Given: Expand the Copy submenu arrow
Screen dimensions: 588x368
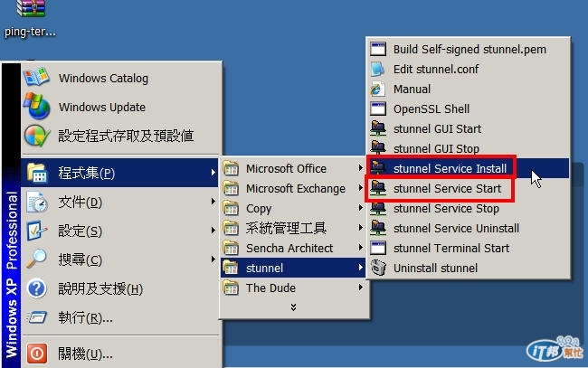Looking at the screenshot, I should pyautogui.click(x=360, y=208).
